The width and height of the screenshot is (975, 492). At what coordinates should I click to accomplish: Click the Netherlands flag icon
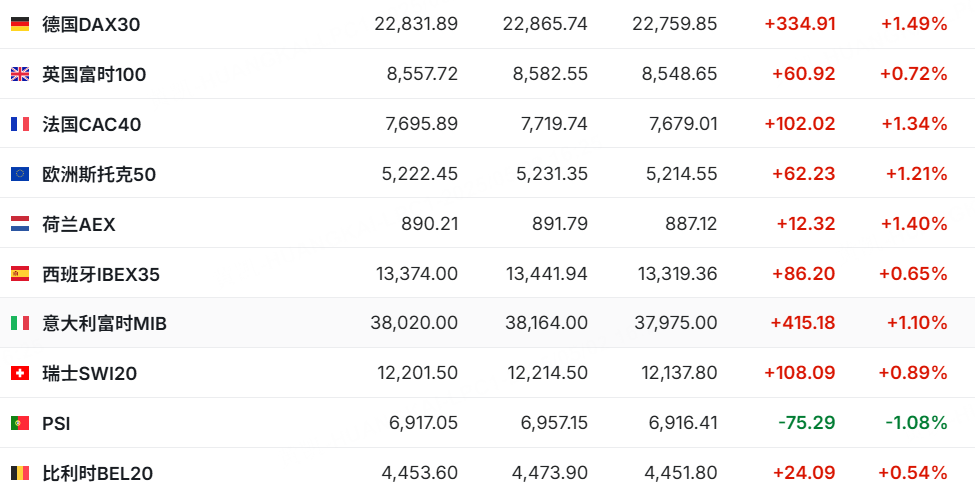[20, 223]
